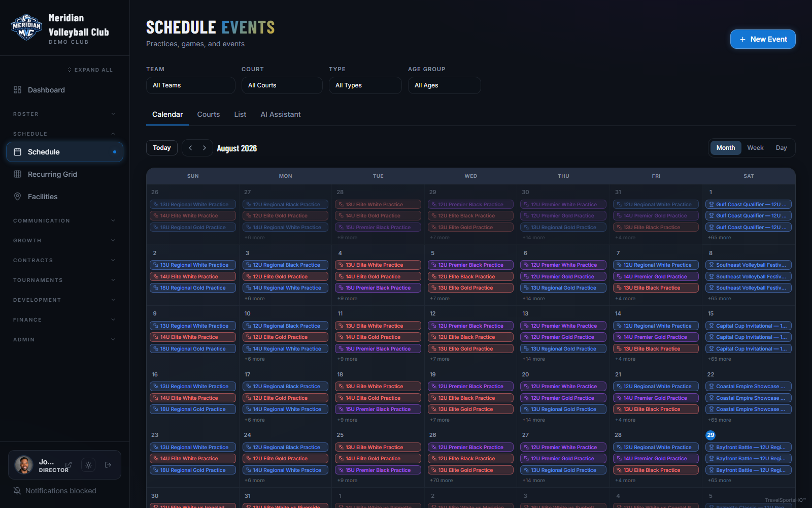The height and width of the screenshot is (508, 812).
Task: Switch to the Calendar tab
Action: pyautogui.click(x=167, y=114)
